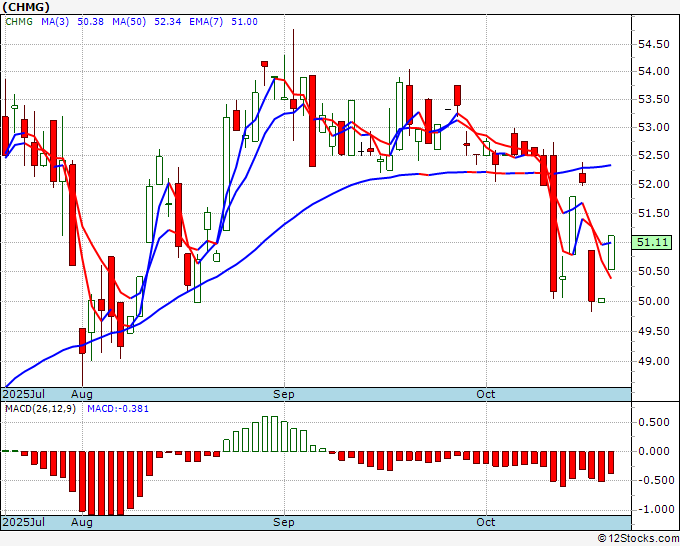This screenshot has height=546, width=680.
Task: Click the 52.50 price axis label
Action: [x=654, y=156]
